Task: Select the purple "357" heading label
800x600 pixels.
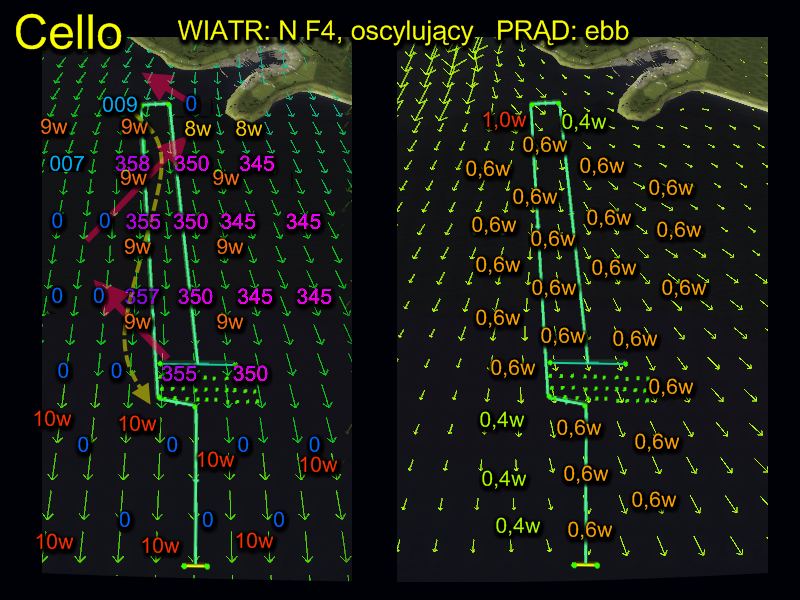Action: coord(141,296)
